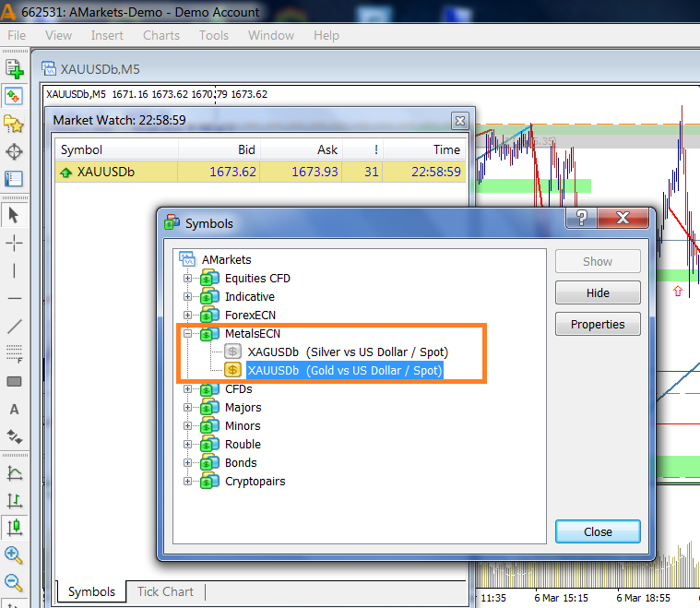Open the Window menu
Viewport: 700px width, 608px height.
click(x=271, y=35)
